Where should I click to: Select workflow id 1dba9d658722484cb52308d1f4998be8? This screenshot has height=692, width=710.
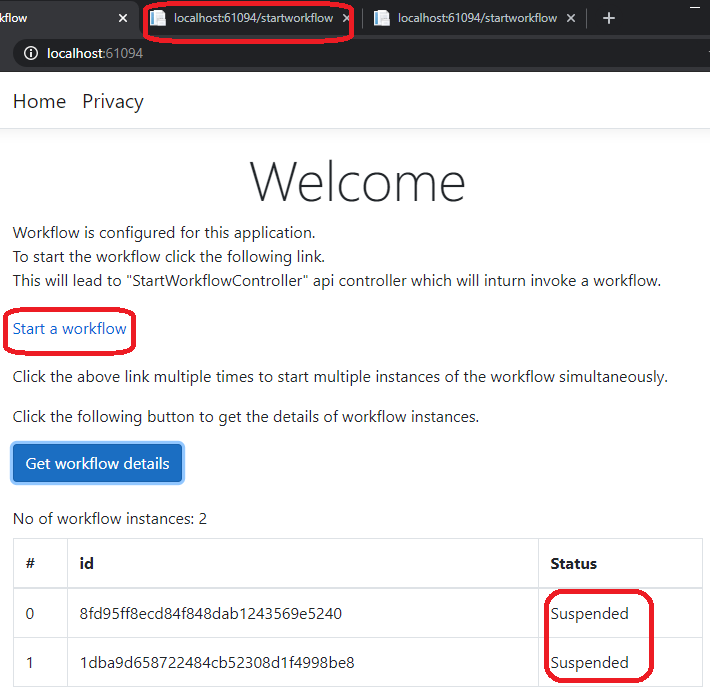[217, 663]
